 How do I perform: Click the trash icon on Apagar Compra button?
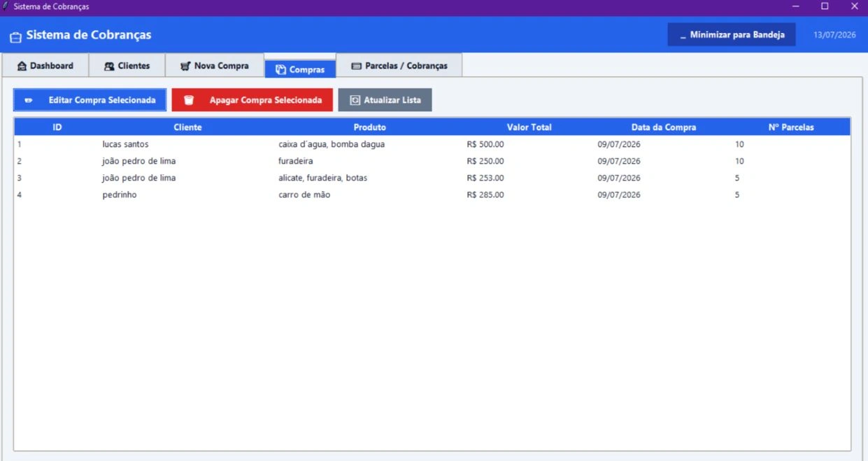pyautogui.click(x=189, y=100)
